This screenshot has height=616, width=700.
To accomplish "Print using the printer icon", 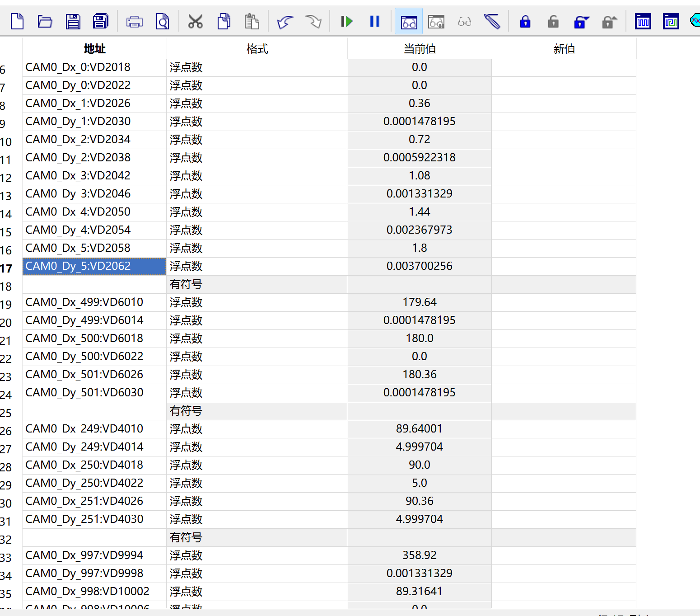I will click(x=135, y=21).
